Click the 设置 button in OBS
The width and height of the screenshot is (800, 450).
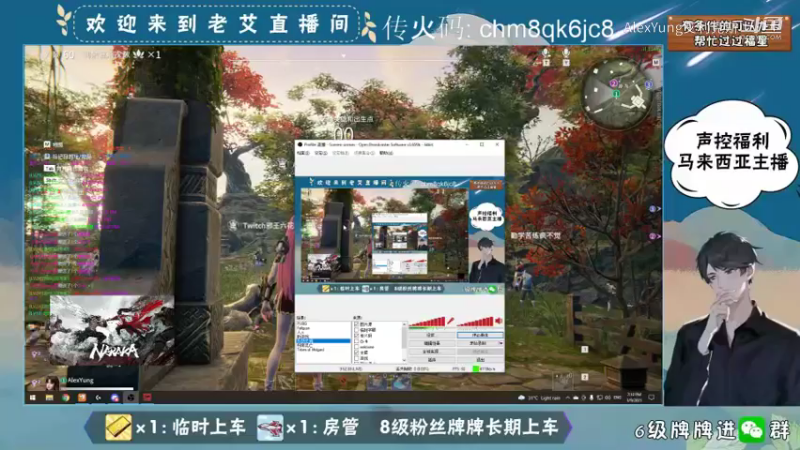(431, 335)
